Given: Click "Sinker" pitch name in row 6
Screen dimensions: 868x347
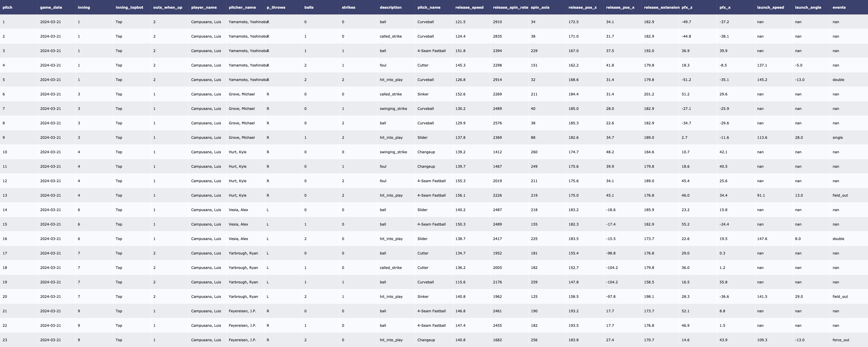Looking at the screenshot, I should click(423, 94).
